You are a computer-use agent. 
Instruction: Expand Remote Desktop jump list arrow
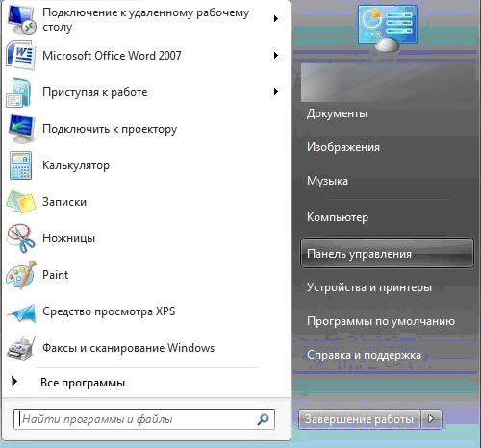(x=276, y=19)
